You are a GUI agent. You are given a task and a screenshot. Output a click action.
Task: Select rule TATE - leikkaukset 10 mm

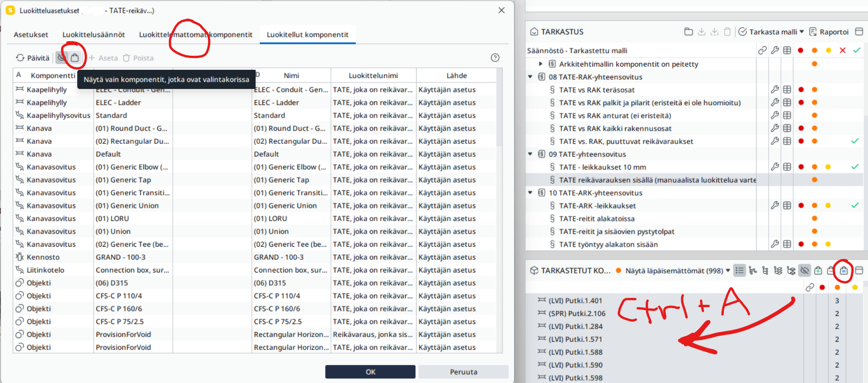[x=603, y=167]
